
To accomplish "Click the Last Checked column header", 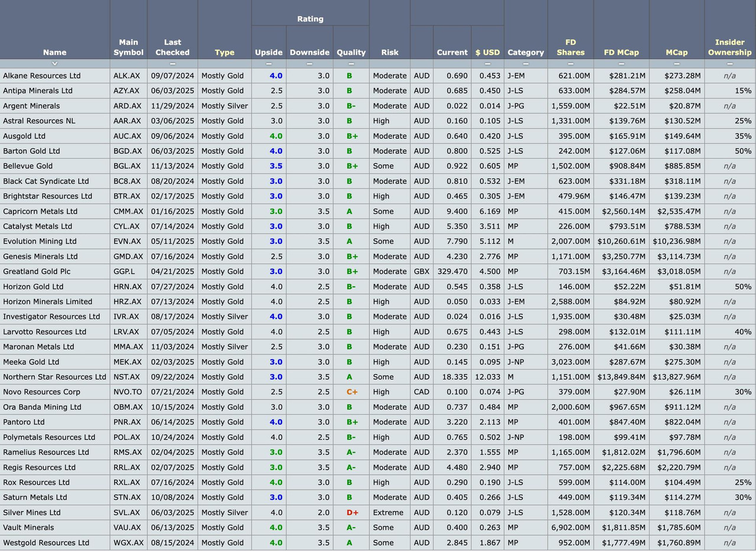I will (172, 47).
